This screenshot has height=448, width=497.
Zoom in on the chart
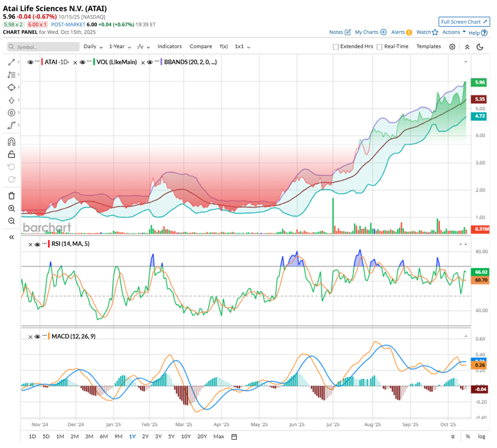(x=12, y=208)
